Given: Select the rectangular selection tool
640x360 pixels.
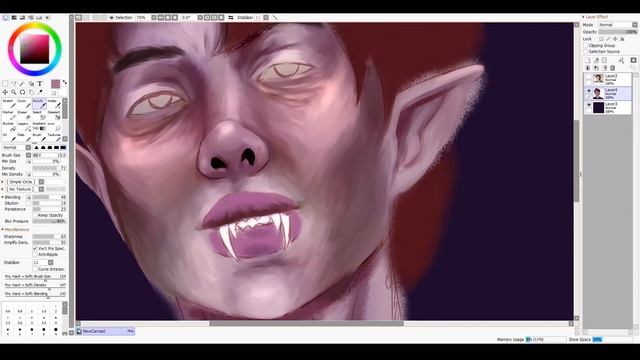Looking at the screenshot, I should click(x=5, y=84).
